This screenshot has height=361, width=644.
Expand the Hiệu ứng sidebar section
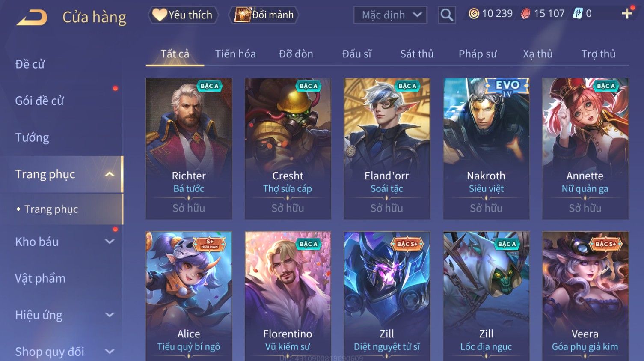coord(110,315)
